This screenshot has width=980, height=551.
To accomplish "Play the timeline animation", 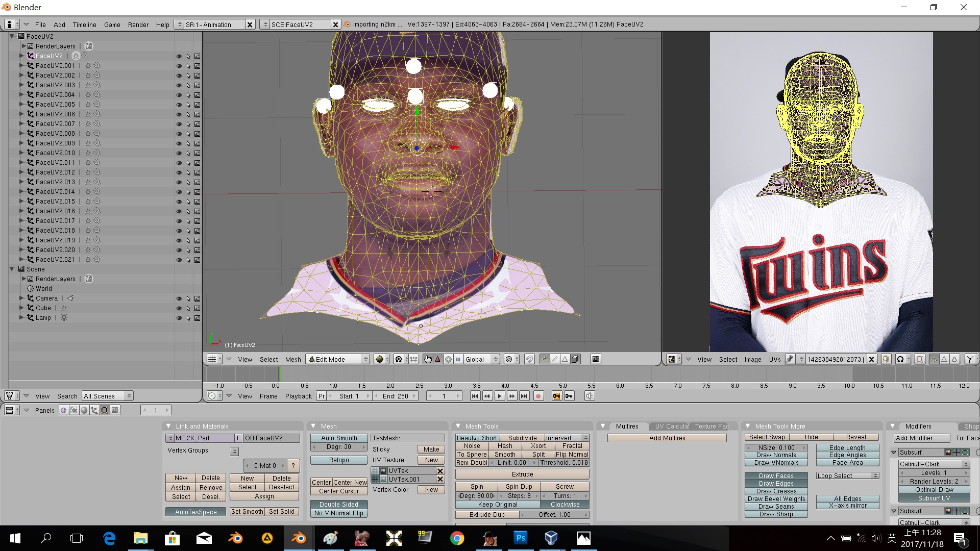I will pyautogui.click(x=500, y=396).
